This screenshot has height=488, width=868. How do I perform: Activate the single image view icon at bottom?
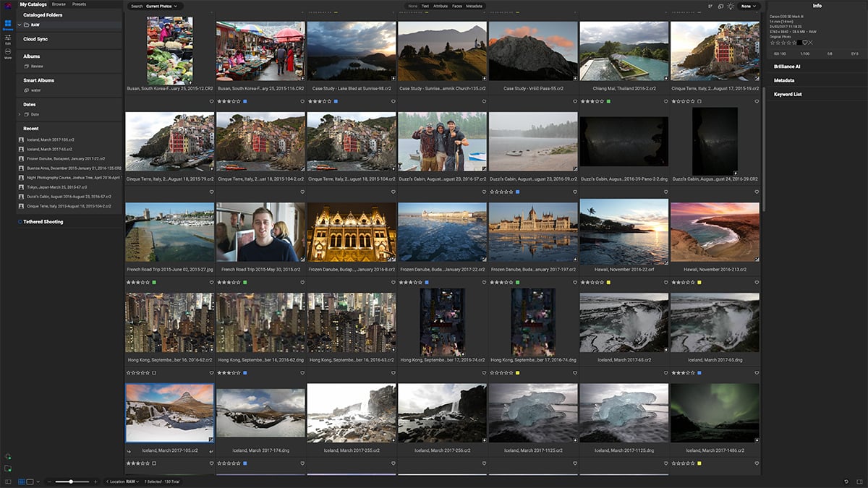[x=30, y=482]
